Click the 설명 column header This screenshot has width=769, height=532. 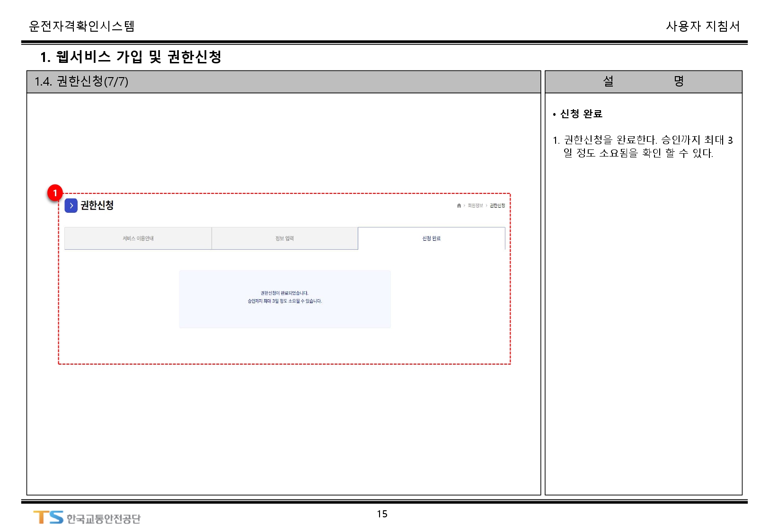(643, 81)
